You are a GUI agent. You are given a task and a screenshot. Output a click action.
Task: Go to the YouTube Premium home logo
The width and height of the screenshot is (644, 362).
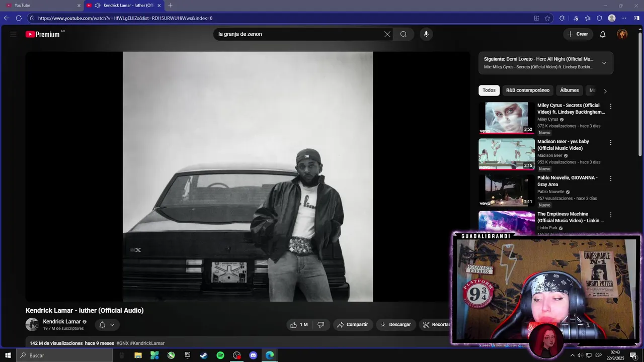click(x=43, y=34)
